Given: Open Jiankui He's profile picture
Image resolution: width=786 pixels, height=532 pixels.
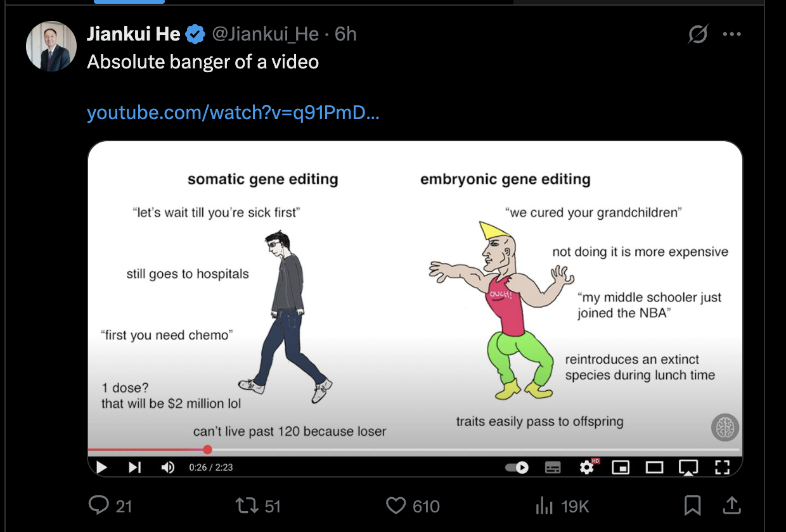Looking at the screenshot, I should tap(51, 46).
